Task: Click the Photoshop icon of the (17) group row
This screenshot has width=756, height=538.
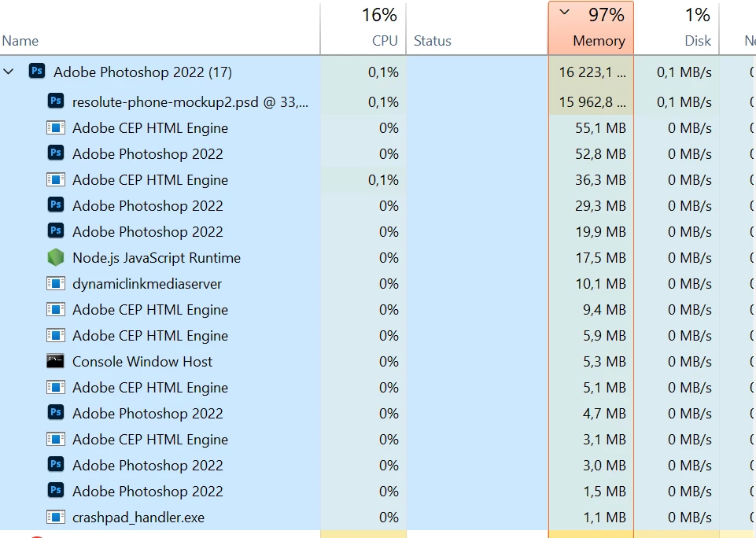Action: [x=37, y=72]
